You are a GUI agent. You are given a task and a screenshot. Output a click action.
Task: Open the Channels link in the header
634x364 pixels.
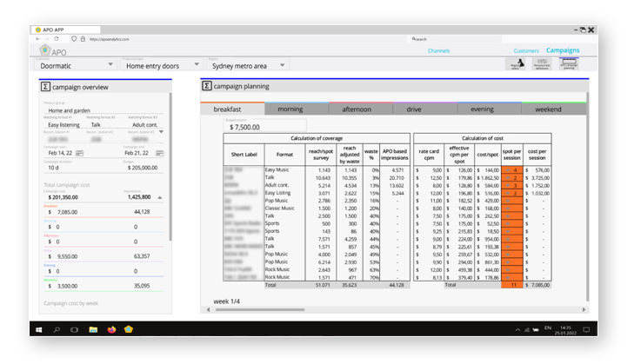click(439, 51)
